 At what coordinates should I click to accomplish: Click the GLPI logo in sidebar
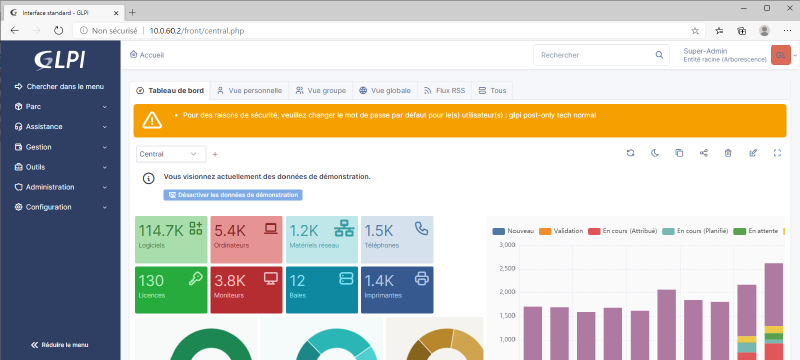tap(60, 60)
